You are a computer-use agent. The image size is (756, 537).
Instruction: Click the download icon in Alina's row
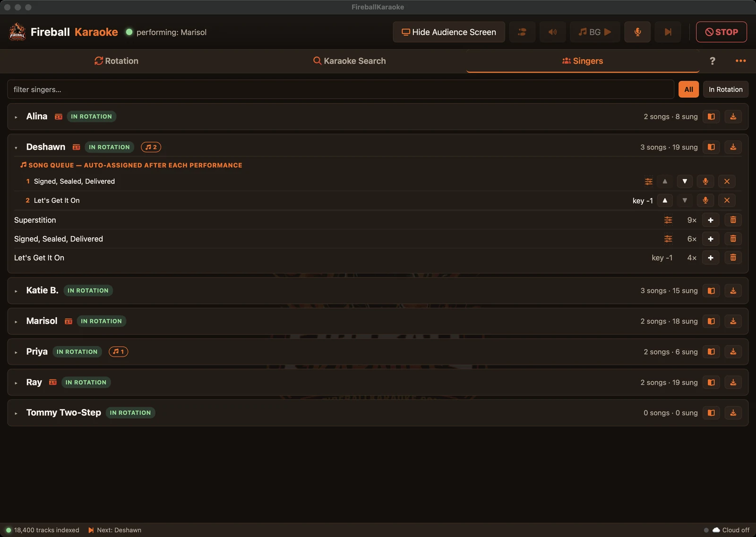(x=733, y=116)
